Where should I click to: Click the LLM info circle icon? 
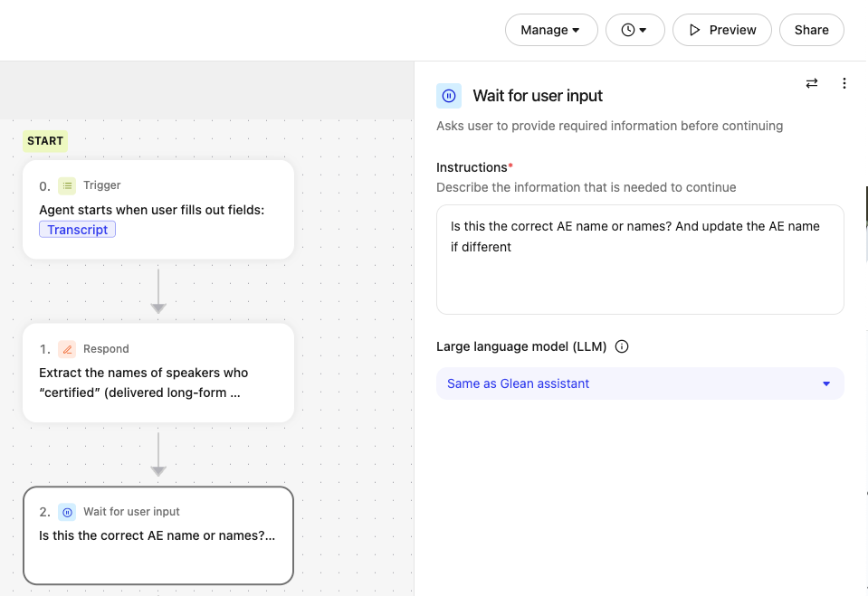pyautogui.click(x=622, y=346)
